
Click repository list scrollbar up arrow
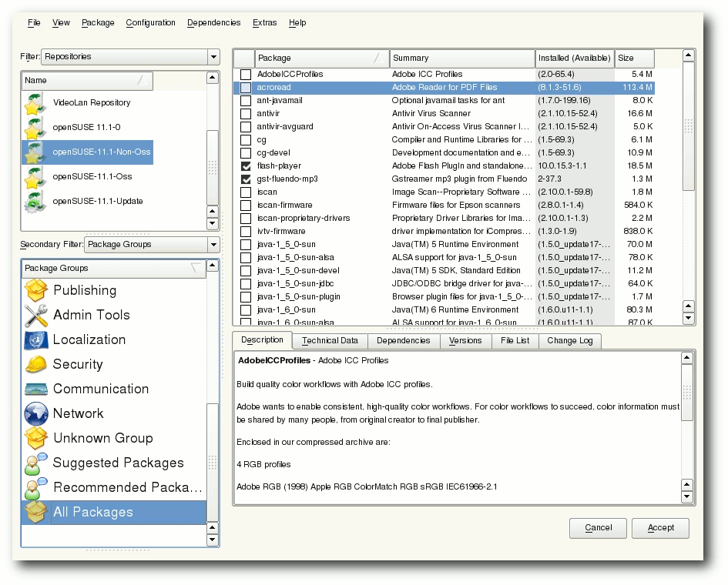(212, 78)
